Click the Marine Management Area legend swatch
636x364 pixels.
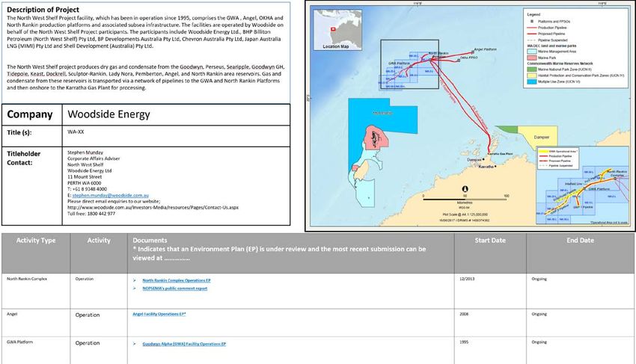531,52
